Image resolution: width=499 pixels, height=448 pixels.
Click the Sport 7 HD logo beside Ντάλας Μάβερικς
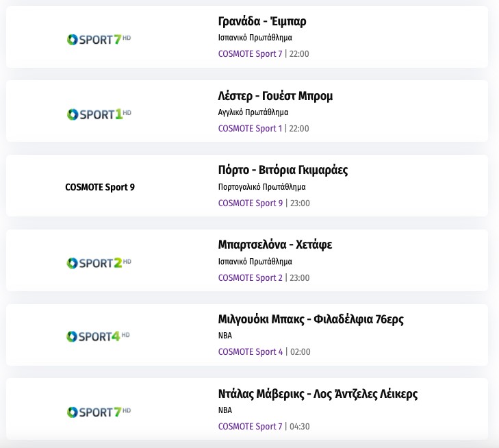[x=99, y=412]
